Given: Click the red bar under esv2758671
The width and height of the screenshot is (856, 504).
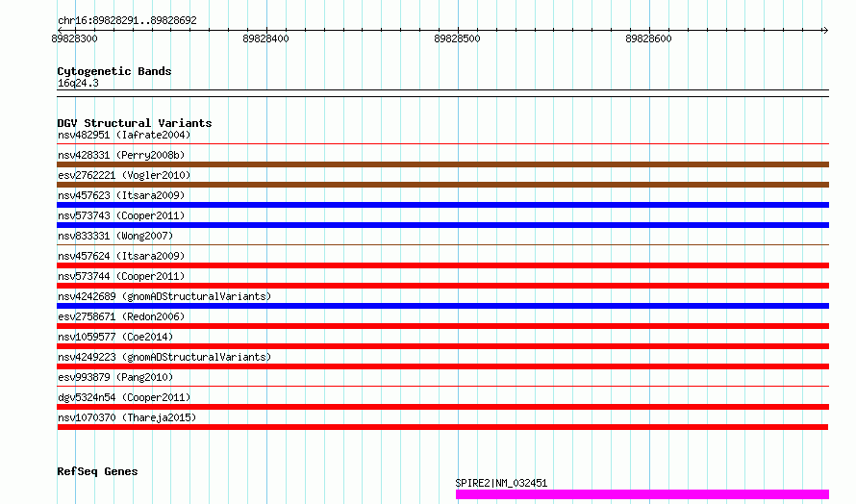Looking at the screenshot, I should [442, 326].
